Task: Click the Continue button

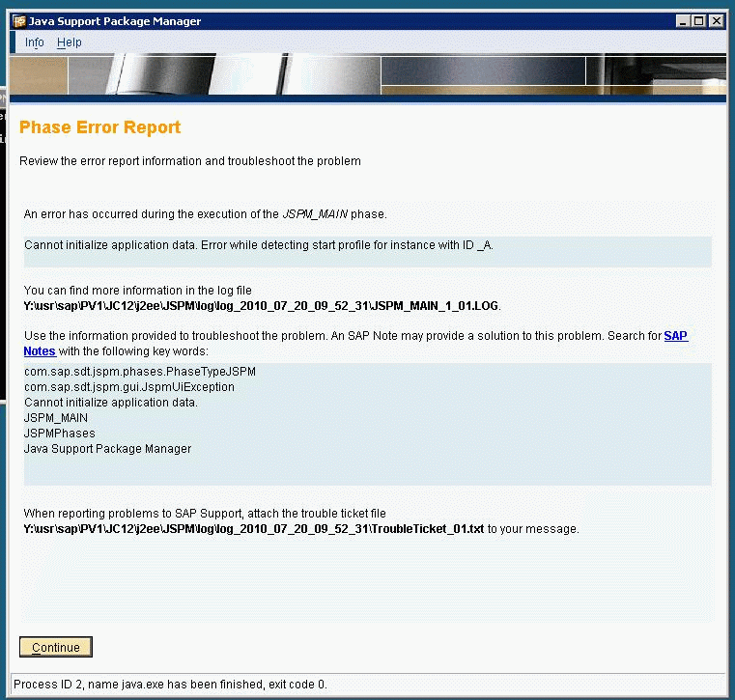Action: 56,647
